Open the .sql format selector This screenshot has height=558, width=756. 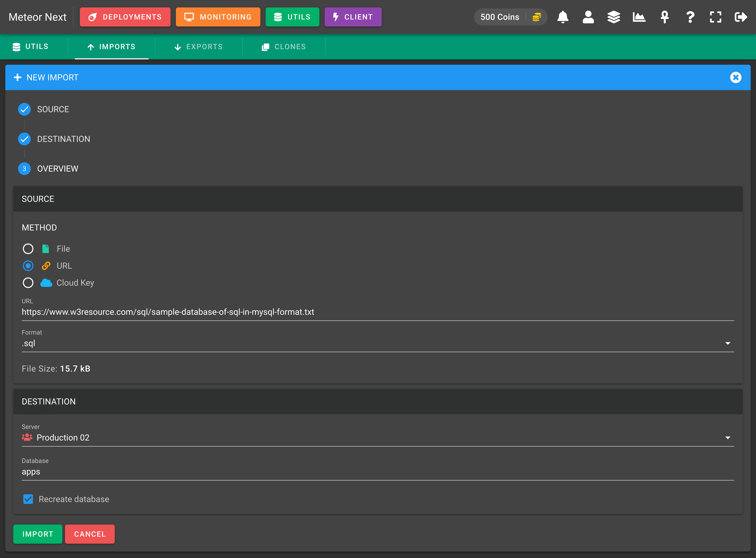pyautogui.click(x=378, y=343)
